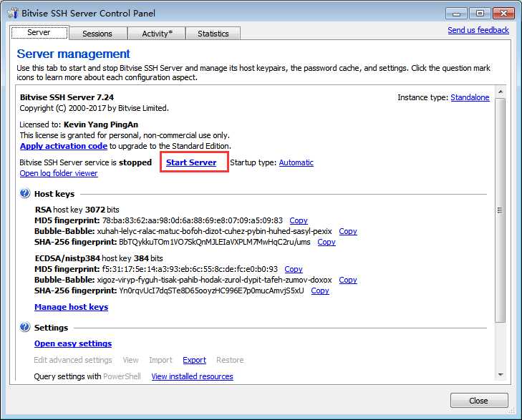Open log folder viewer
The height and width of the screenshot is (420, 522).
click(x=59, y=173)
